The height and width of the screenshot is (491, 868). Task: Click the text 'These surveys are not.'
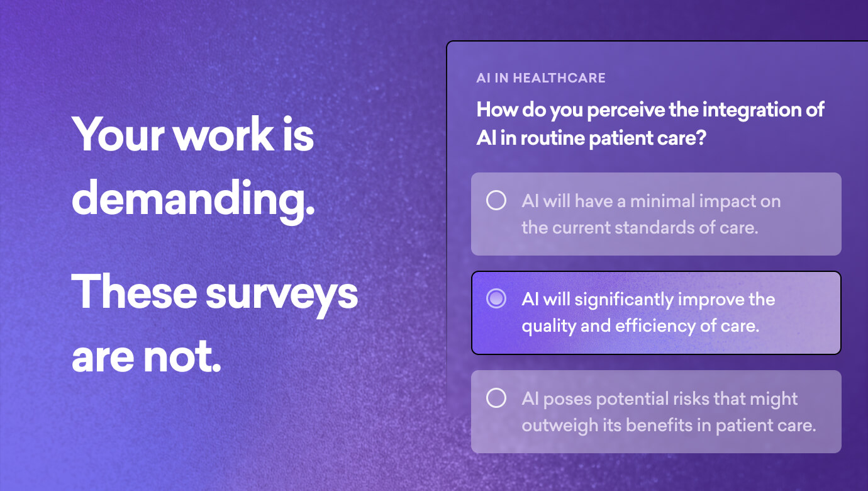point(214,324)
